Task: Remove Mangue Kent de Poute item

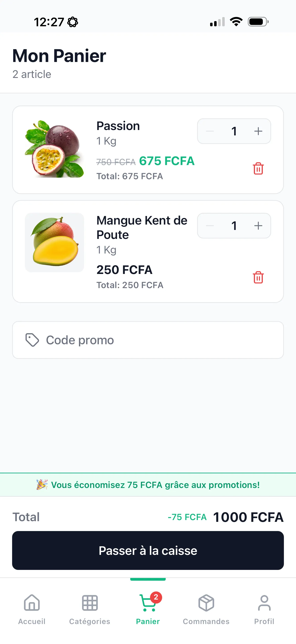Action: [x=258, y=277]
